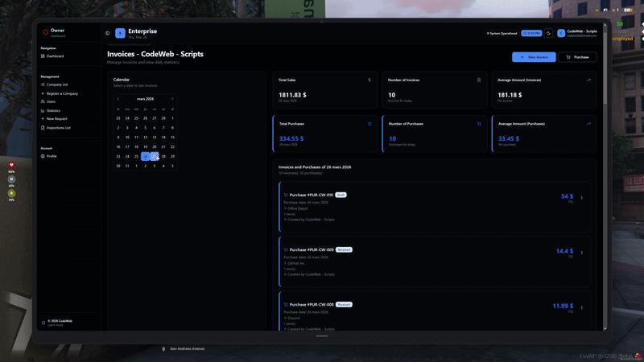
Task: Click the New Invoice button
Action: [533, 57]
